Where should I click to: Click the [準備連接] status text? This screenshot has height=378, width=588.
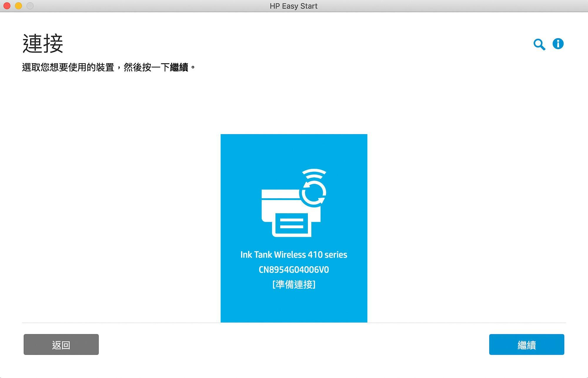(x=294, y=284)
